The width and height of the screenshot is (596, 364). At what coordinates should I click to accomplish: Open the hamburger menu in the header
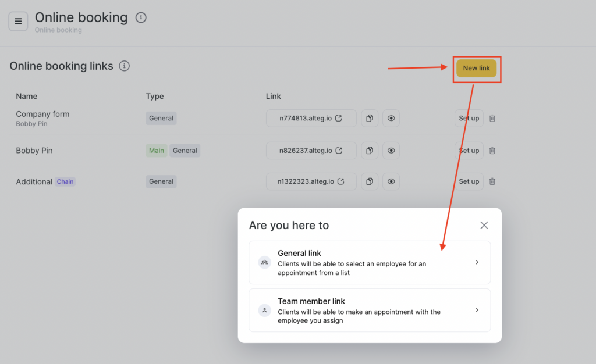(x=18, y=22)
